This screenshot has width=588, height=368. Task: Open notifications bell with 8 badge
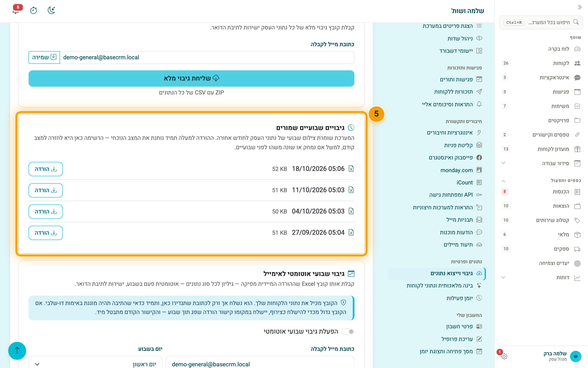pos(16,10)
